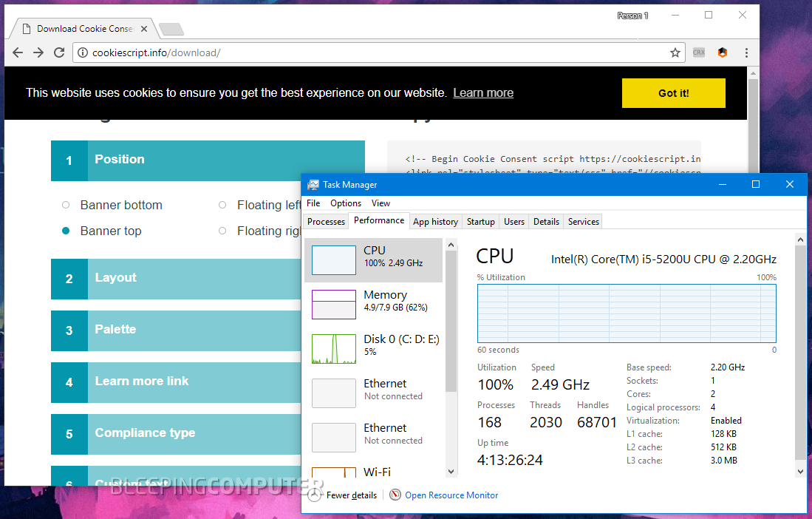Open the orange hexagon extension icon
The height and width of the screenshot is (519, 812).
tap(723, 52)
